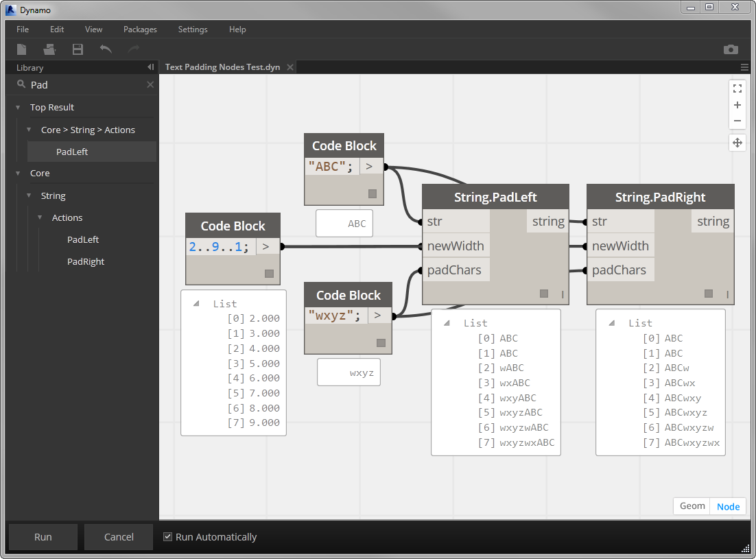Collapse the PadLeft output List preview
The width and height of the screenshot is (756, 559).
point(447,322)
